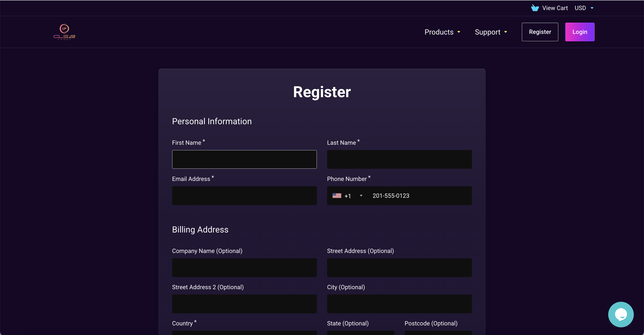Click the ClearFront logo

[x=64, y=32]
